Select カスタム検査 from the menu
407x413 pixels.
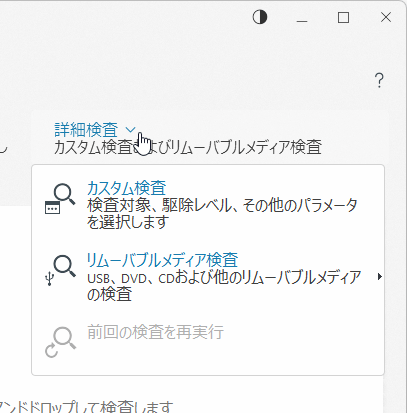(126, 188)
